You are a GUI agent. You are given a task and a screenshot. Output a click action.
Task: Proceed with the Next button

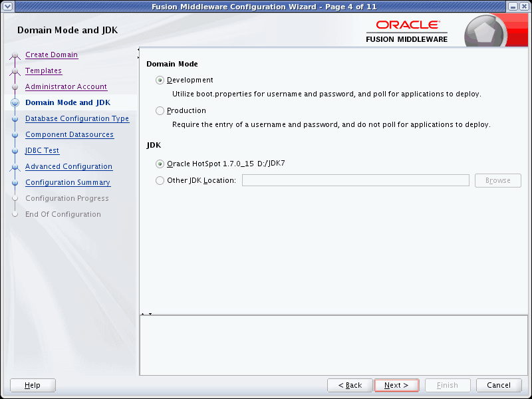coord(396,386)
